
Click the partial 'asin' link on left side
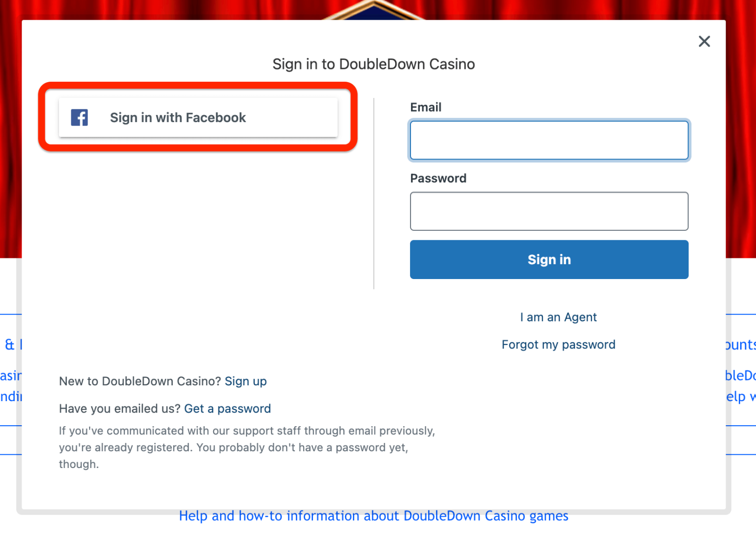9,375
